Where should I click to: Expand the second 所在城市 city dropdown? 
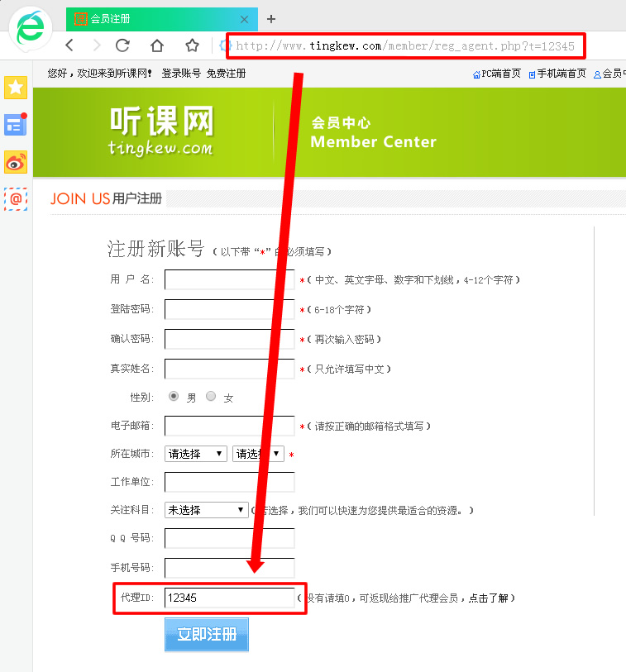258,454
